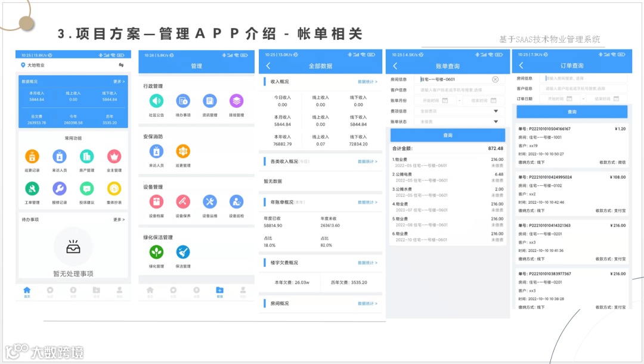Image resolution: width=644 pixels, height=364 pixels.
Task: Focus 客户信息 field in 账单查询
Action: tap(460, 90)
